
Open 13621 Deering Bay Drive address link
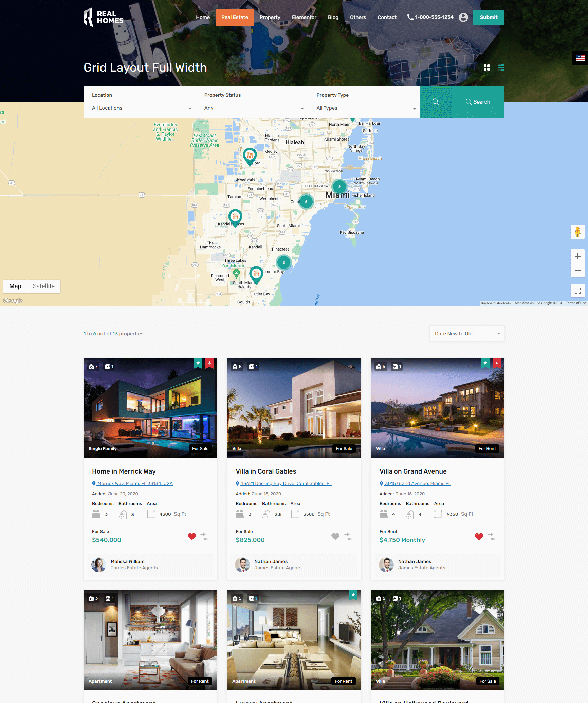point(284,483)
